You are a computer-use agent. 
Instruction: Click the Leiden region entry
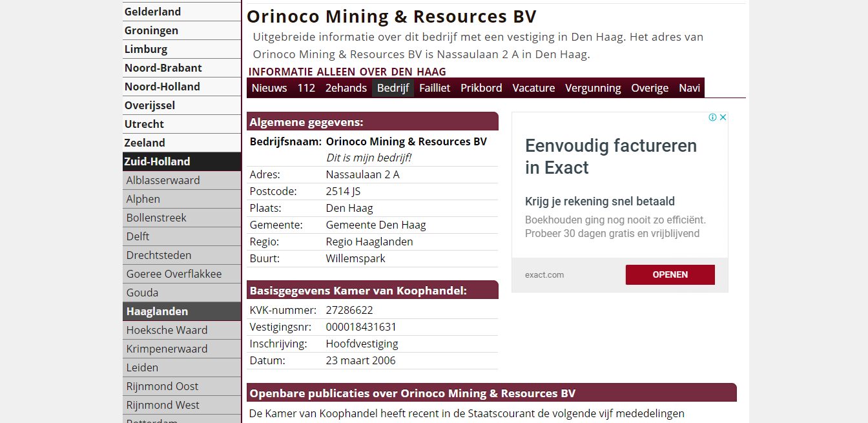(142, 367)
